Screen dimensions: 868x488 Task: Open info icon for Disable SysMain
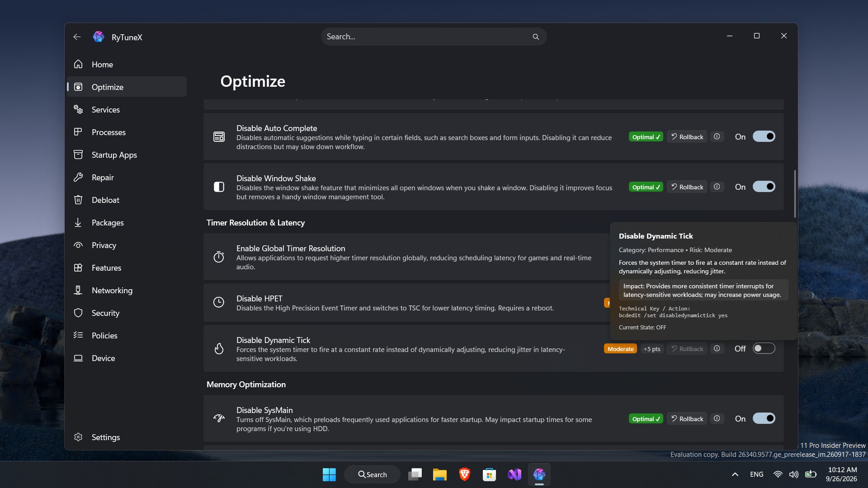[717, 418]
